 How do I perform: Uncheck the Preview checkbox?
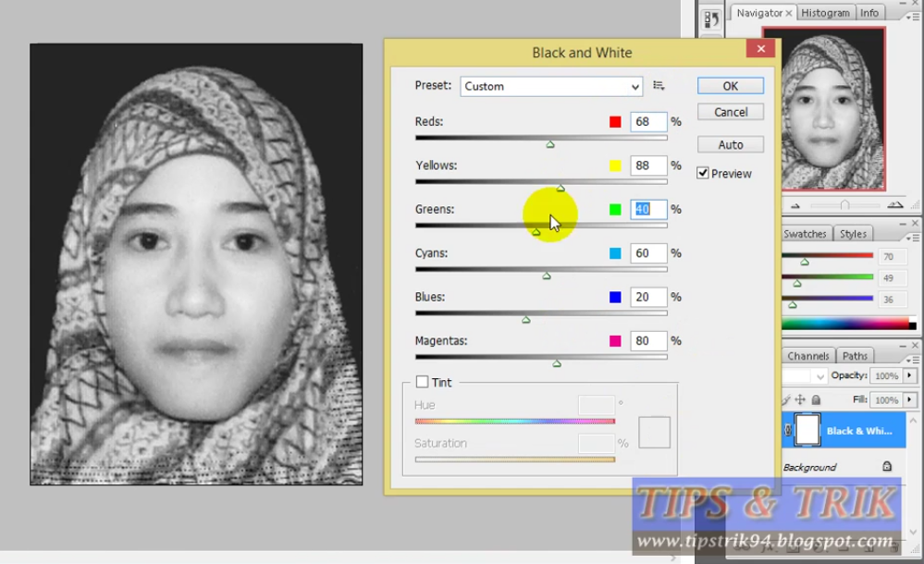(702, 173)
